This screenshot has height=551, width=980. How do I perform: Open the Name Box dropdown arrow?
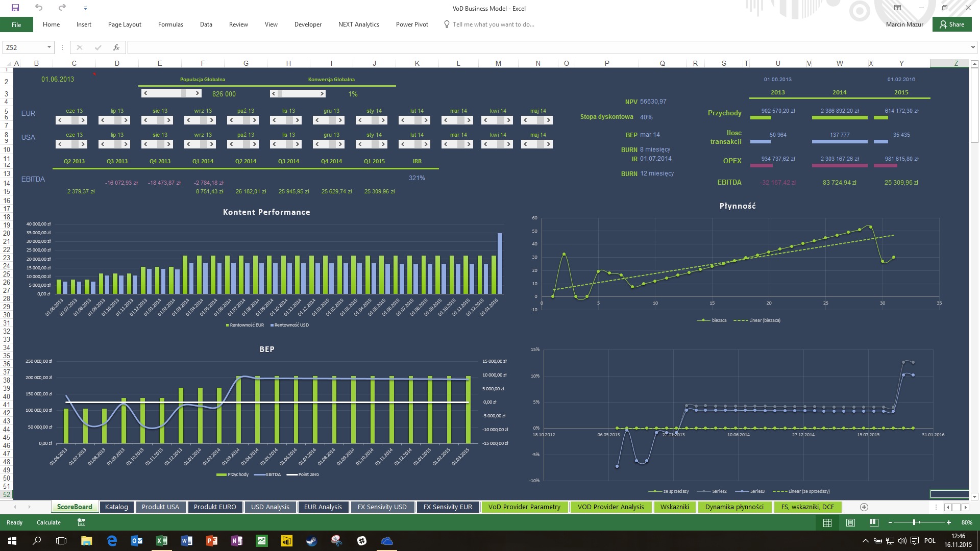tap(50, 47)
